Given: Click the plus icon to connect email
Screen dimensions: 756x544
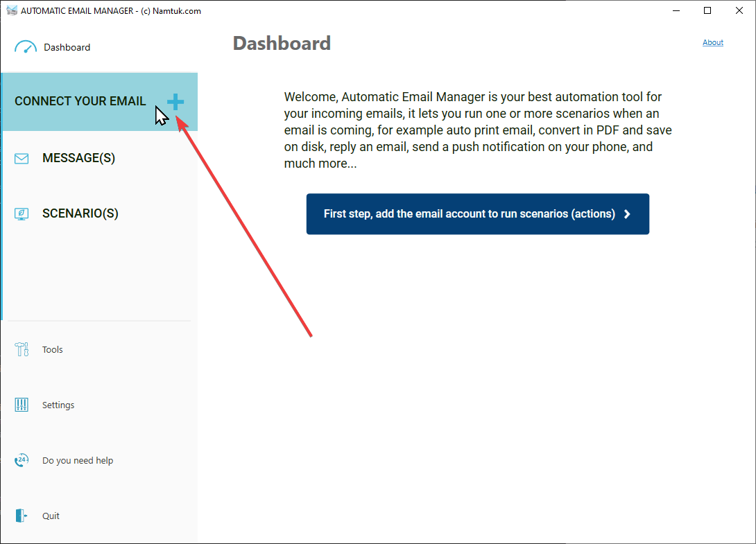Looking at the screenshot, I should 175,102.
